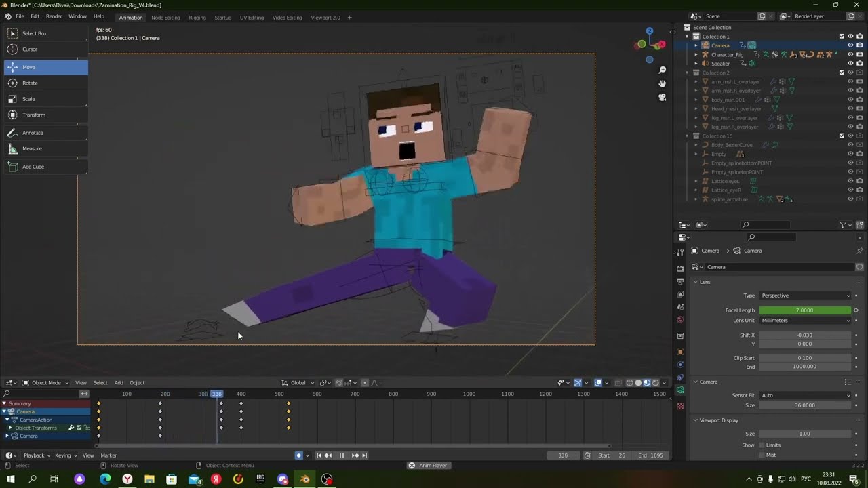Activate the Scale tool
868x488 pixels.
coord(45,99)
